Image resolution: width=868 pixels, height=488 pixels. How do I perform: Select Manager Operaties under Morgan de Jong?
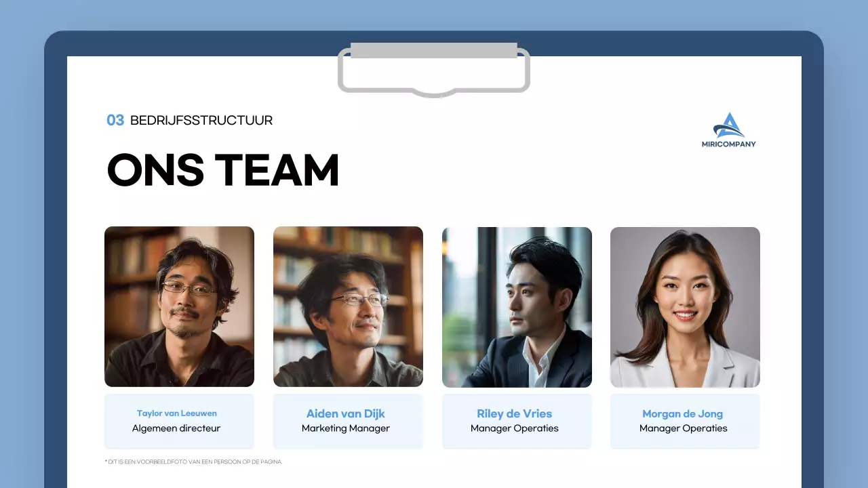click(684, 428)
